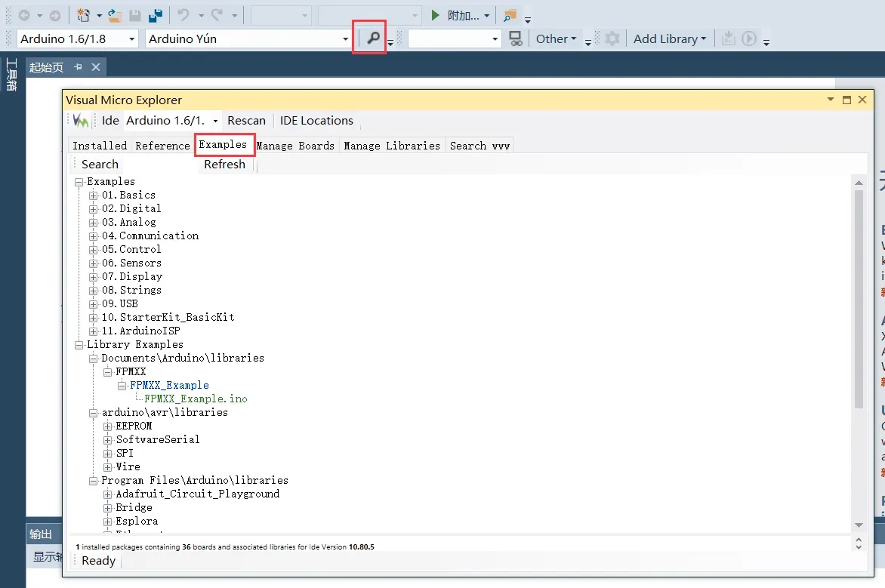Collapse the Library Examples tree node
This screenshot has height=588, width=885.
[79, 345]
